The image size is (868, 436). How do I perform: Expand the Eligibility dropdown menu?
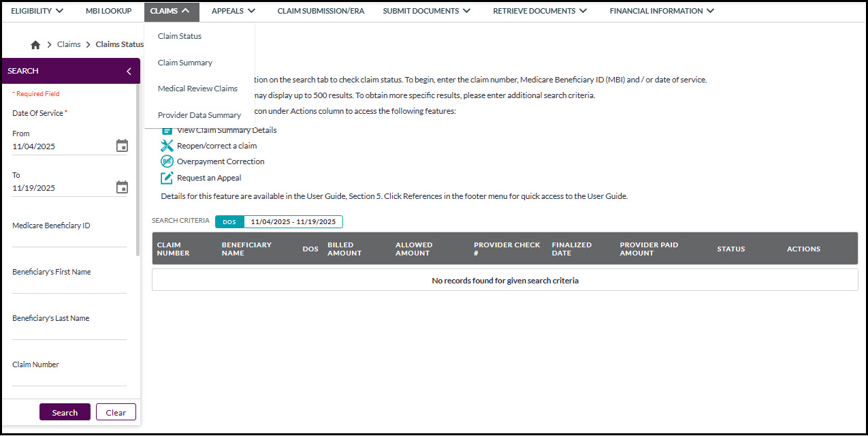click(x=37, y=11)
